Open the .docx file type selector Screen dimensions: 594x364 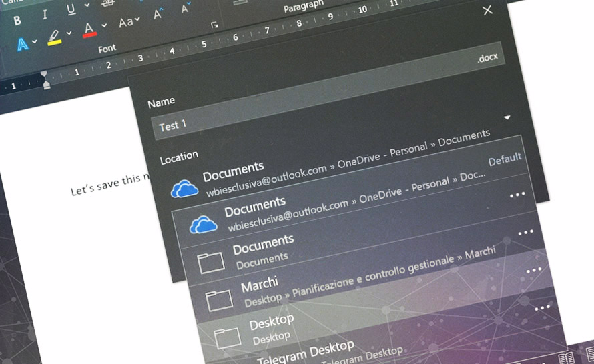click(x=488, y=58)
